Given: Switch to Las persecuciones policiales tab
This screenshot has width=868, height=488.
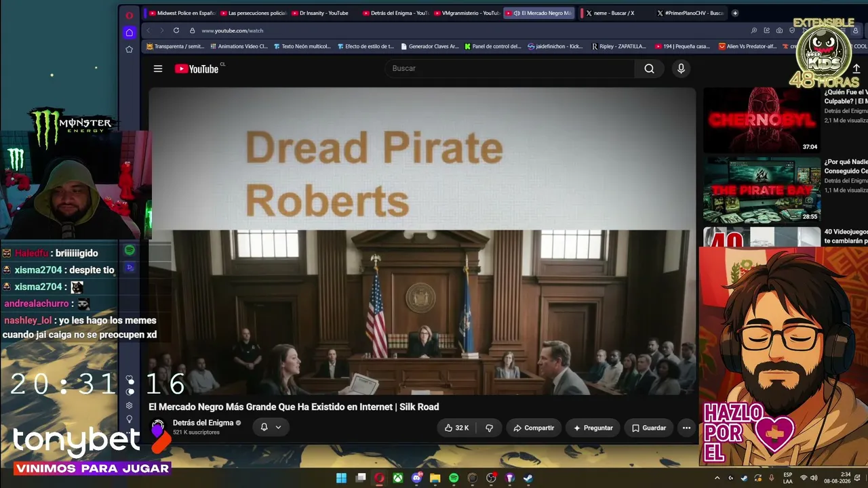Looking at the screenshot, I should pos(254,13).
